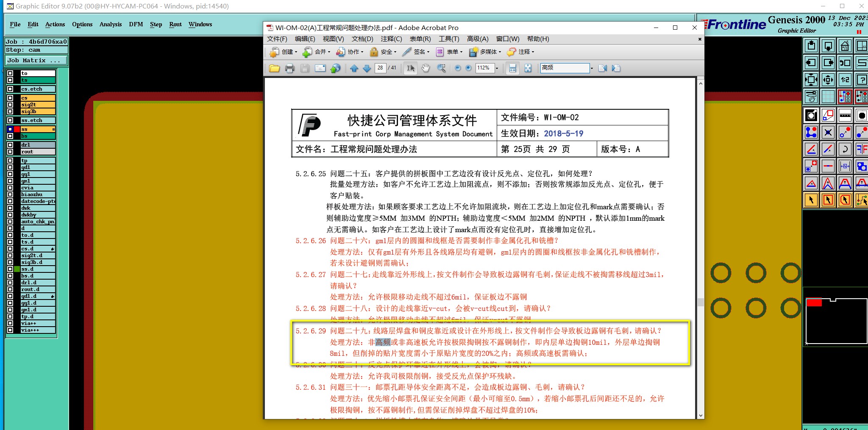Image resolution: width=868 pixels, height=430 pixels.
Task: Toggle checkbox for layer rout
Action: click(x=10, y=152)
